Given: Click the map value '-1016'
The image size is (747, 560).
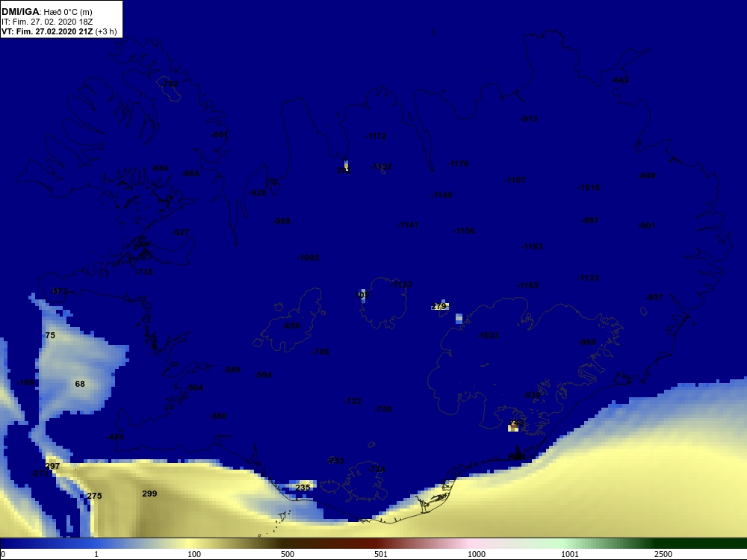Looking at the screenshot, I should click(589, 187).
